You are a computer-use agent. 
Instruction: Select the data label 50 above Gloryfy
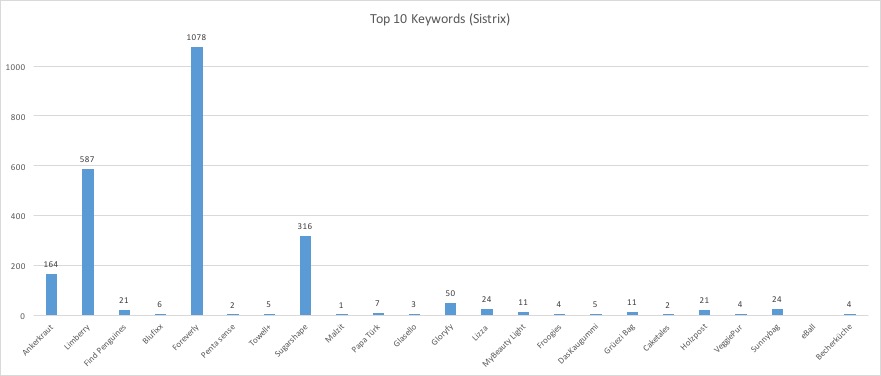[x=451, y=293]
